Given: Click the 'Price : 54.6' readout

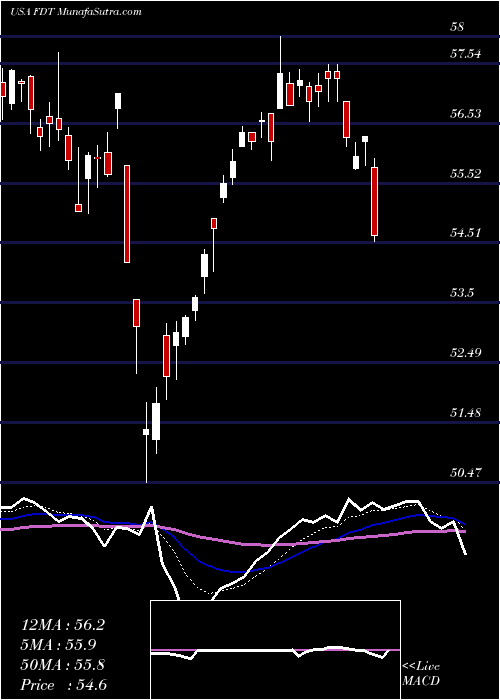Looking at the screenshot, I should point(63,685).
